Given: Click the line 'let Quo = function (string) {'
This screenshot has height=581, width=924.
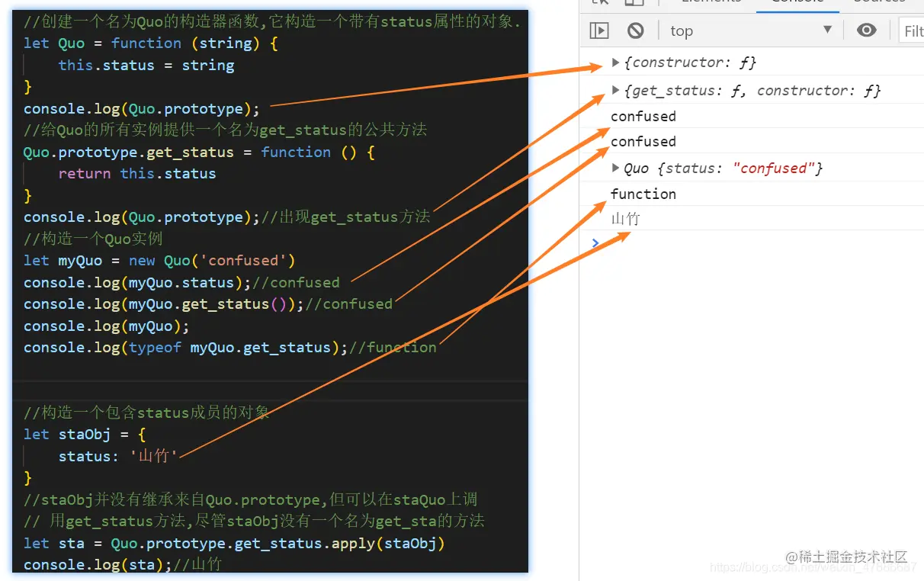Looking at the screenshot, I should 151,43.
